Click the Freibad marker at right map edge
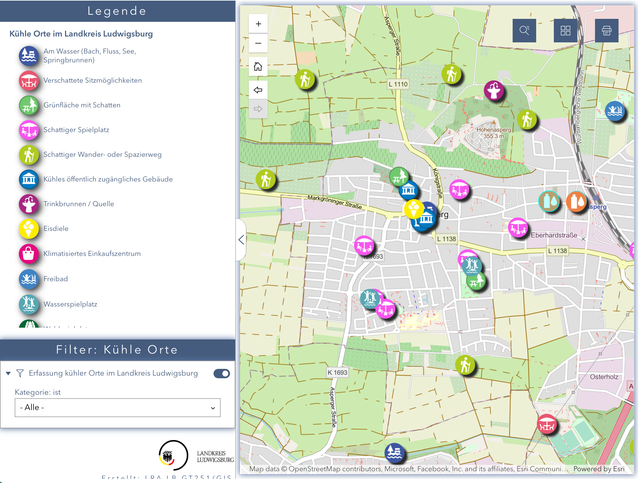 615,111
